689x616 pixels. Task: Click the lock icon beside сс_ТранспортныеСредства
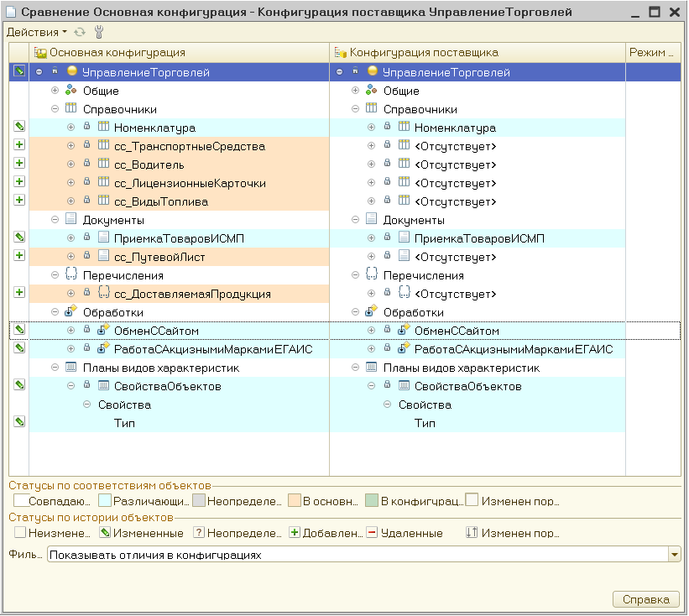point(86,146)
